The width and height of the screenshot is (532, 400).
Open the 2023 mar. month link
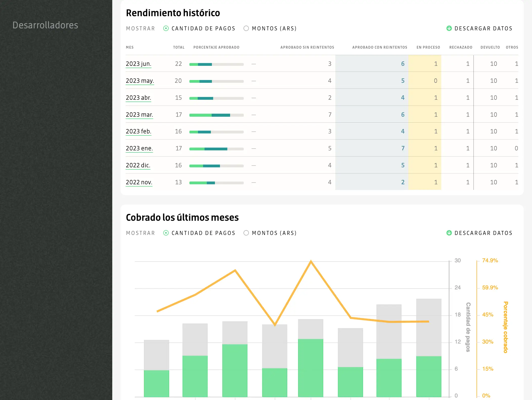click(139, 115)
